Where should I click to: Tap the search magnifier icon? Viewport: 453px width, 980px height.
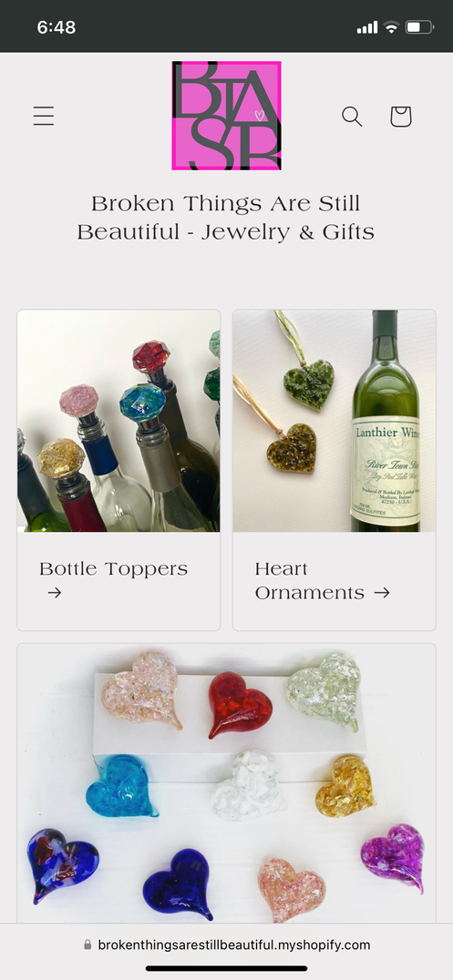tap(352, 117)
